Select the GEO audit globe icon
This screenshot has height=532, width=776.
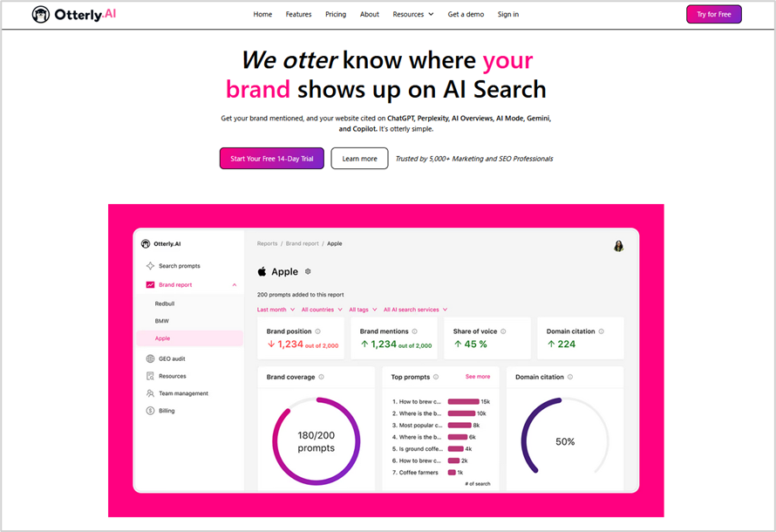tap(151, 358)
